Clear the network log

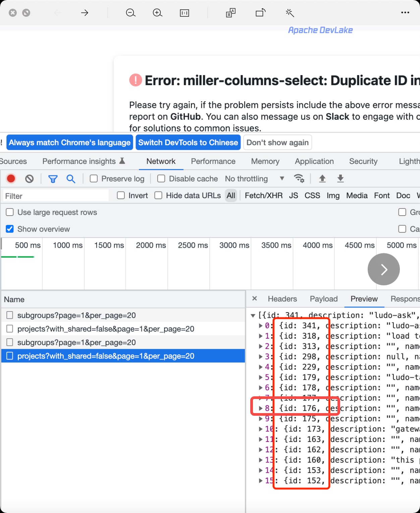pyautogui.click(x=30, y=179)
